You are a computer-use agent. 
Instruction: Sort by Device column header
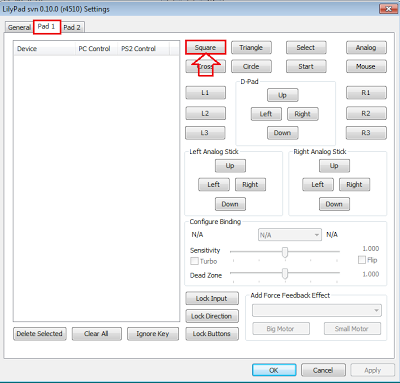pyautogui.click(x=44, y=49)
